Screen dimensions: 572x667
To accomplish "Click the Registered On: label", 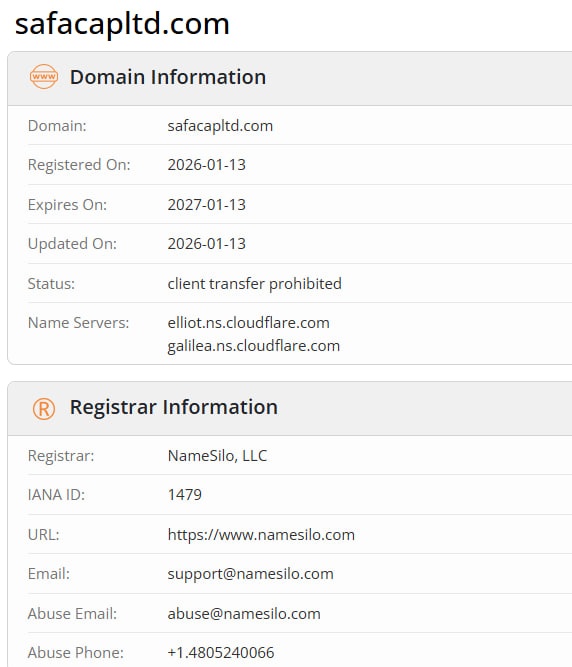I will point(79,165).
